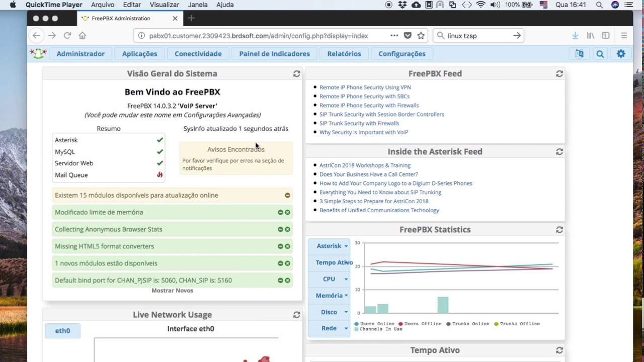Click the Mostrar Novos link

172,291
